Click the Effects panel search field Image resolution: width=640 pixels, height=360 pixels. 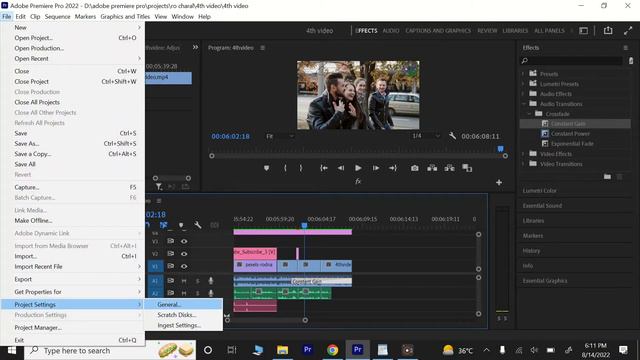571,60
